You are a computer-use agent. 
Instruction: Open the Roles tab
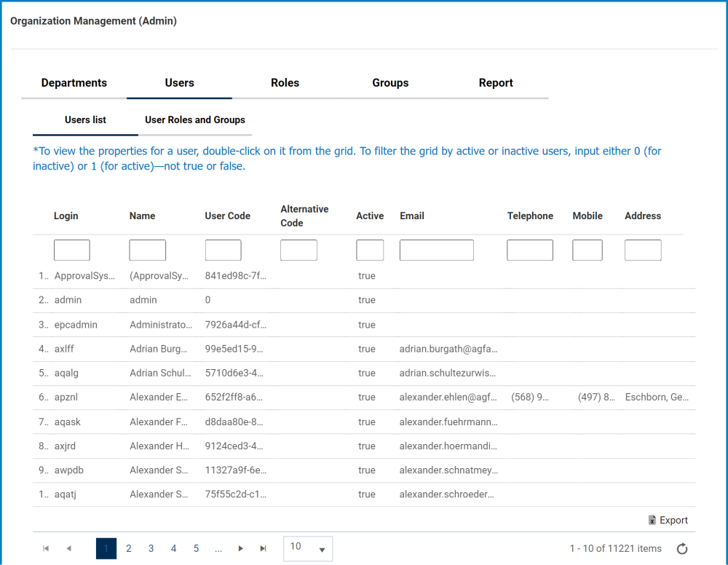coord(285,83)
